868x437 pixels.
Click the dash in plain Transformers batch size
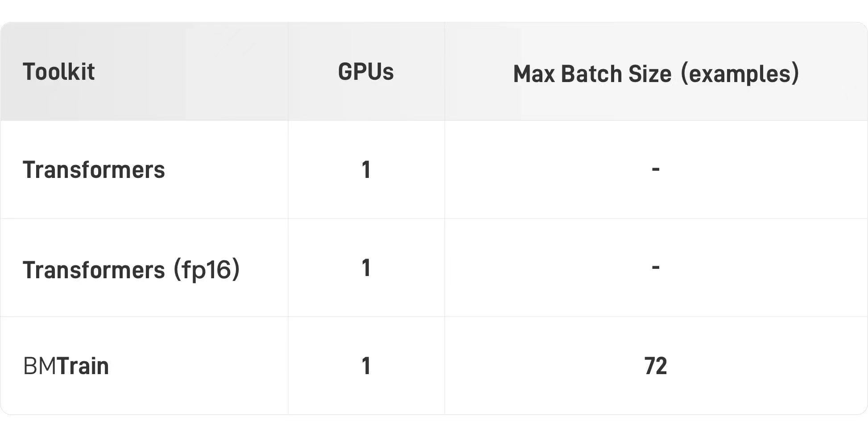tap(656, 169)
